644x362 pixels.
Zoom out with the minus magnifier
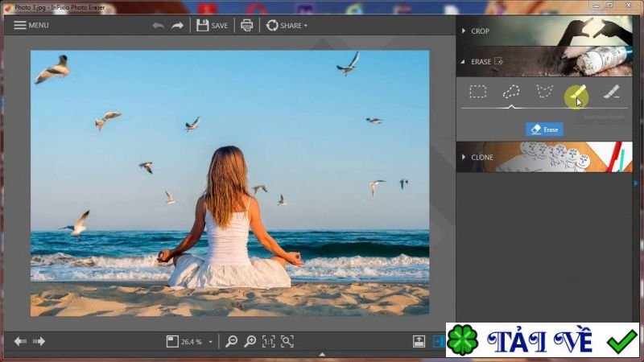232,341
